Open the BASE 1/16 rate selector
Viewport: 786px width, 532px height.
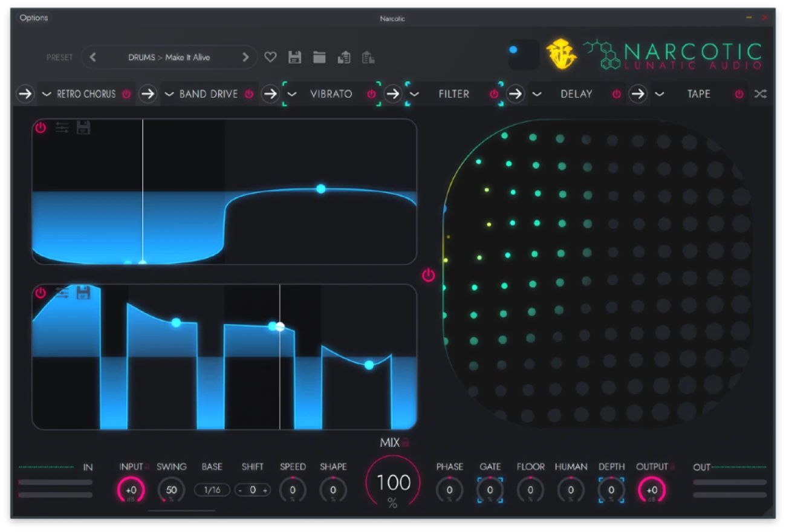pyautogui.click(x=212, y=490)
